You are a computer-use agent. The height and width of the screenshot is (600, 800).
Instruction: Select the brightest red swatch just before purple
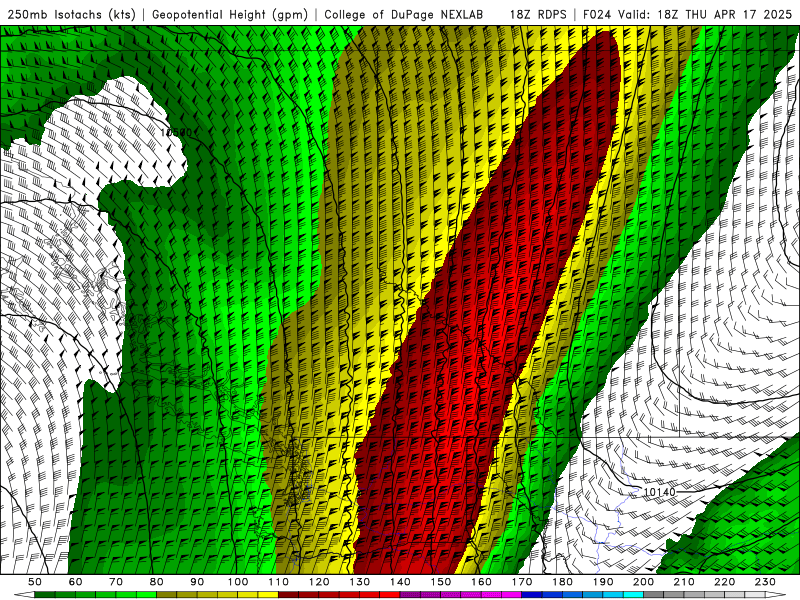tap(390, 595)
